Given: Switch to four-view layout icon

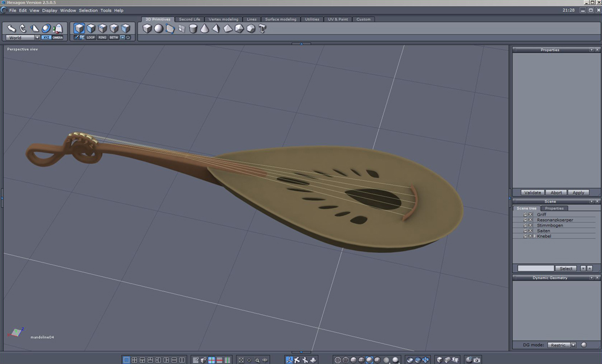Looking at the screenshot, I should click(x=135, y=360).
